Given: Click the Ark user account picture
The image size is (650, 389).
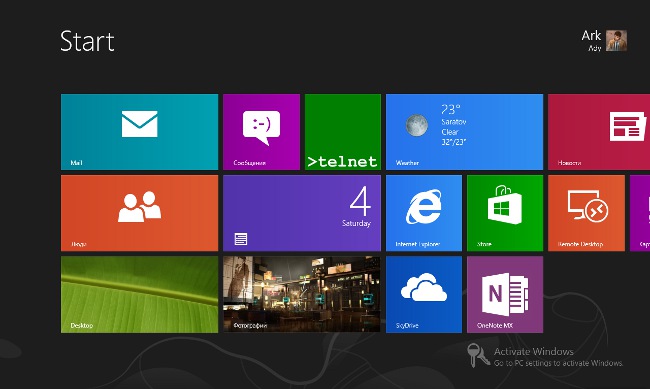Looking at the screenshot, I should [x=616, y=41].
